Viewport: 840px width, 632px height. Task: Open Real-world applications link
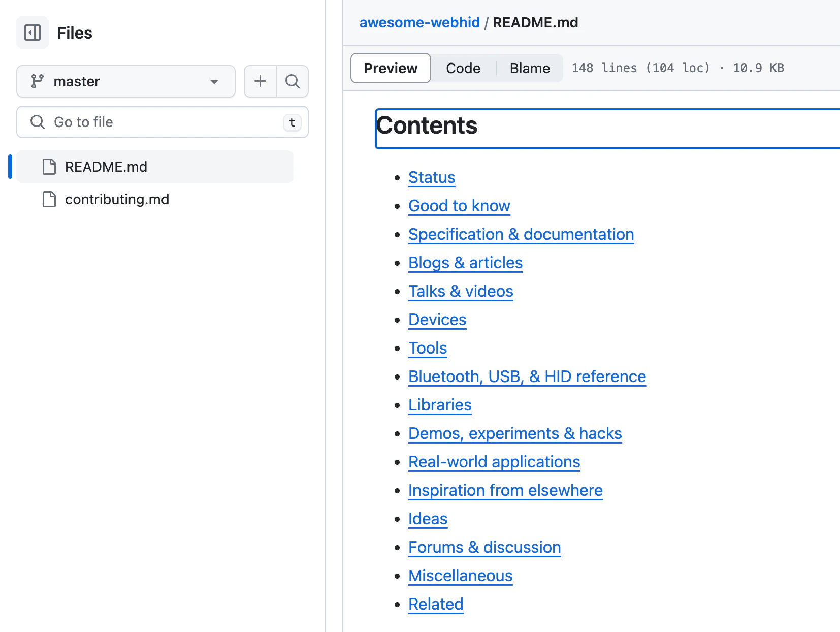[x=494, y=462]
